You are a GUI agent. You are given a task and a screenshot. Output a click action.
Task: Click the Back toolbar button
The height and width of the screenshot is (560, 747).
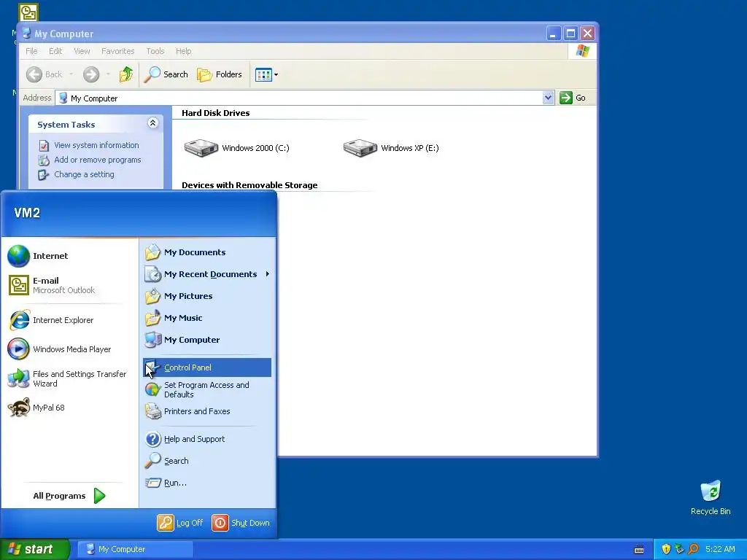[44, 74]
